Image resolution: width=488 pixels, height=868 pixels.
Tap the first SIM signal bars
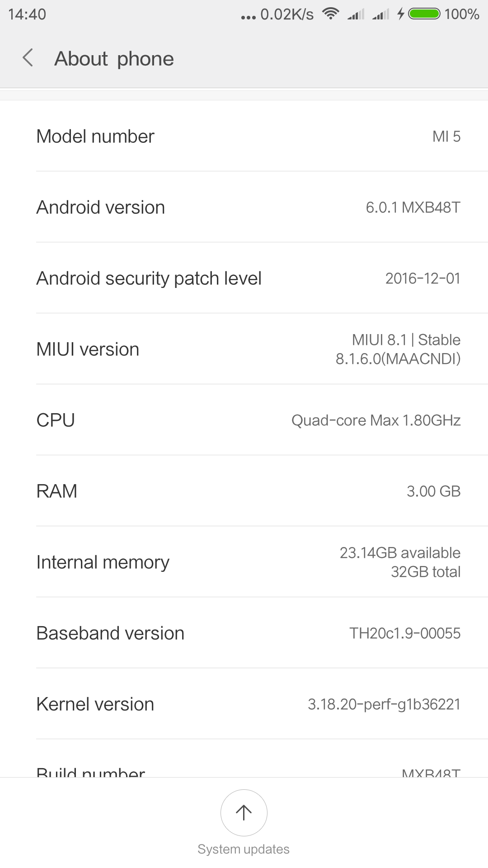pos(356,15)
